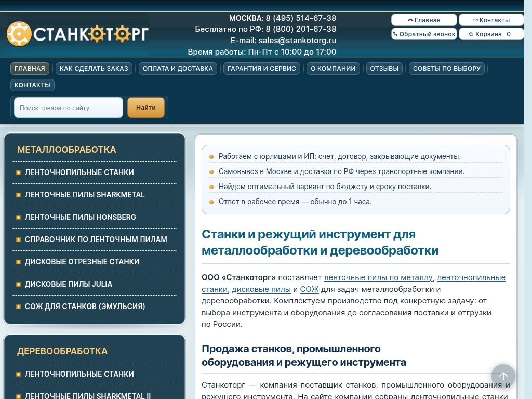
Task: Click plus icon beside ЛЕНТОЧНЫЕ ПИЛЫ SHARKMETAL
Action: tap(18, 195)
